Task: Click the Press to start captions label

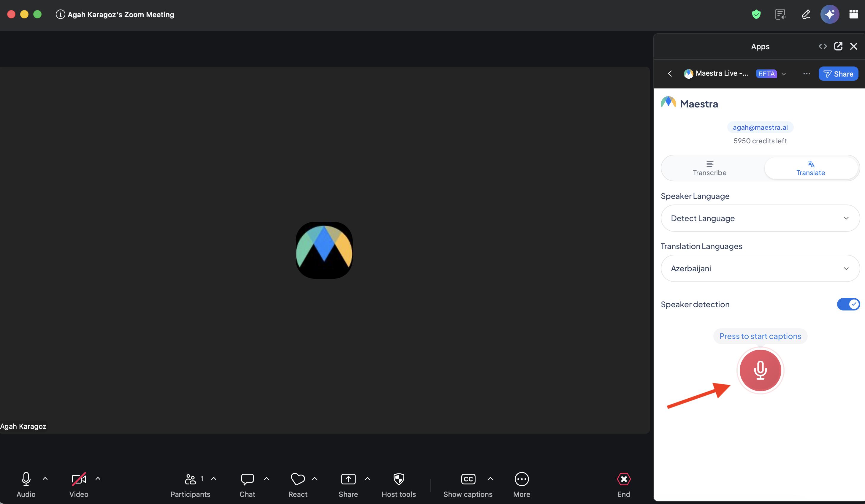Action: (760, 336)
